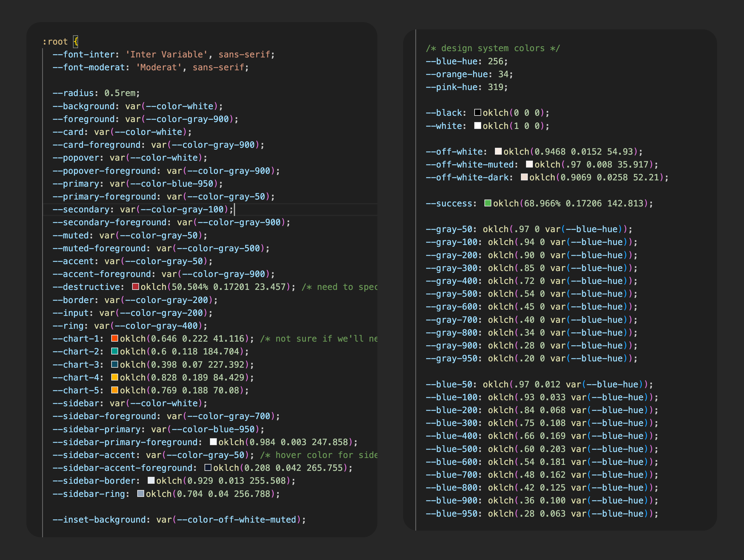Open the --sidebar-ring gray-blue swatch
Image resolution: width=744 pixels, height=560 pixels.
point(141,493)
